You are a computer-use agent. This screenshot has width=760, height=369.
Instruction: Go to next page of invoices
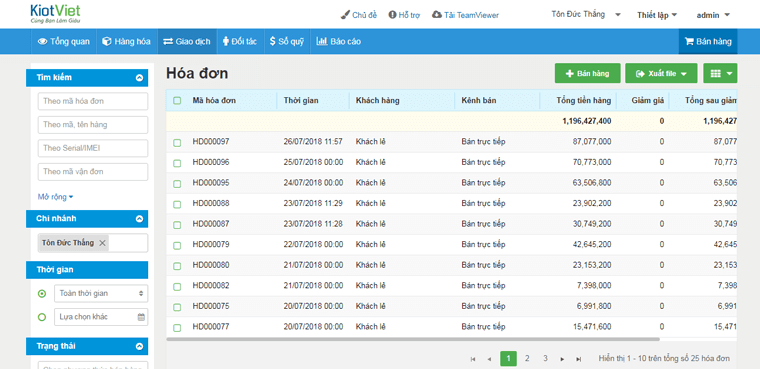pos(562,359)
